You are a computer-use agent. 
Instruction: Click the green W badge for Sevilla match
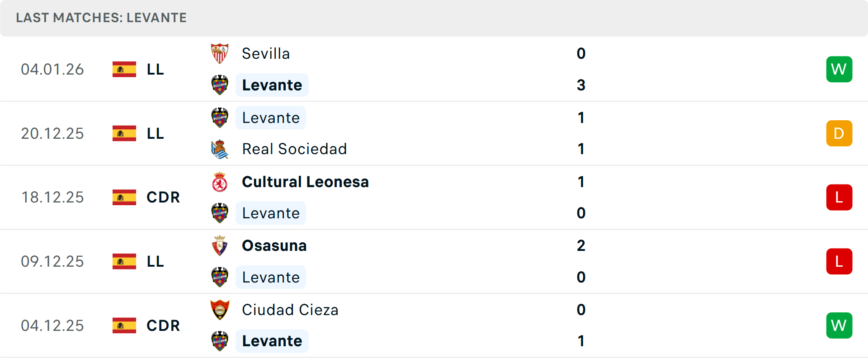[839, 69]
